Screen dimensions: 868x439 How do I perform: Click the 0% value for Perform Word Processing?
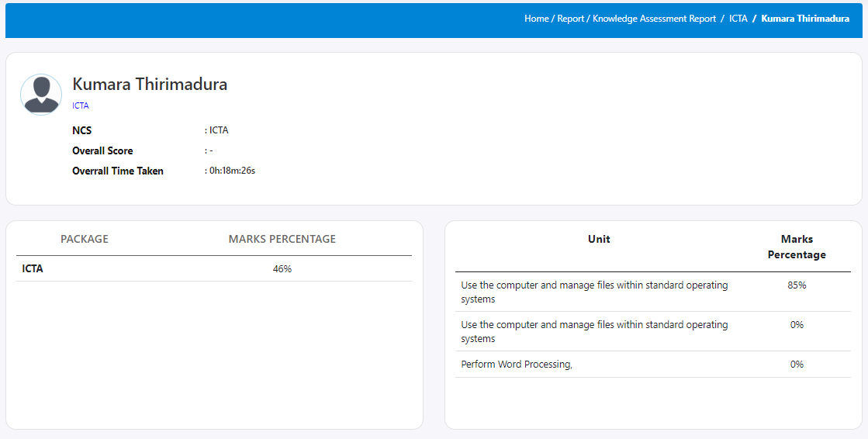click(x=797, y=365)
